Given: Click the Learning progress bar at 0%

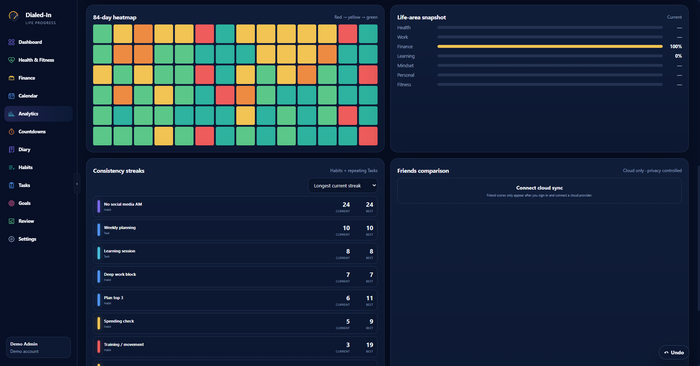Looking at the screenshot, I should coord(550,56).
